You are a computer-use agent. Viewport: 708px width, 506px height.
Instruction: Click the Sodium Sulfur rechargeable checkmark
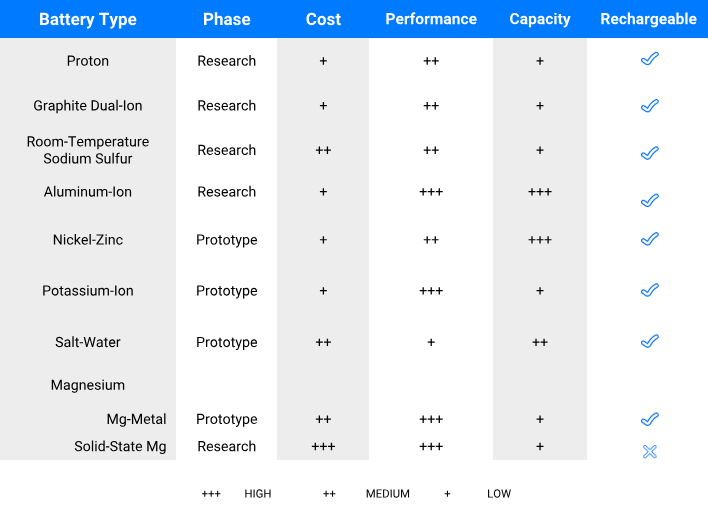tap(649, 153)
